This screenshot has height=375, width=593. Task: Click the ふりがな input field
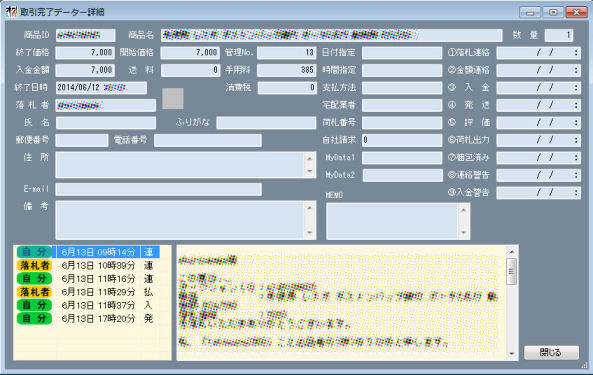coord(266,122)
